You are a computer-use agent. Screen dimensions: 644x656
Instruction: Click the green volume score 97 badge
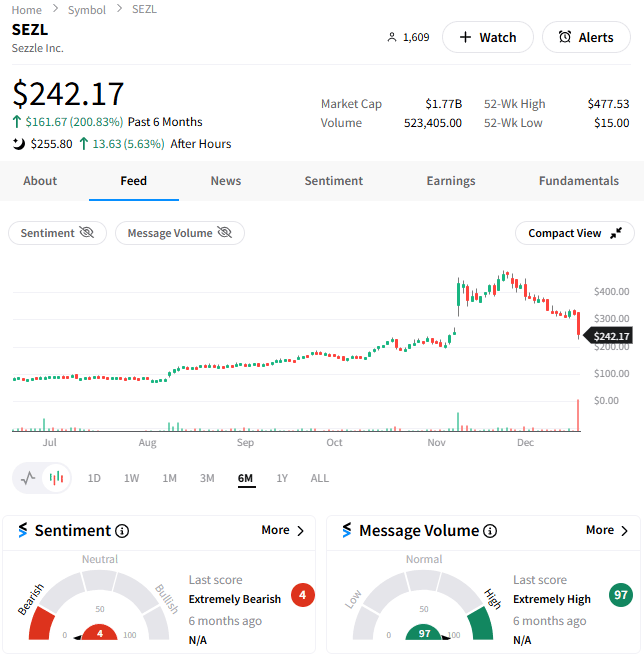tap(621, 594)
